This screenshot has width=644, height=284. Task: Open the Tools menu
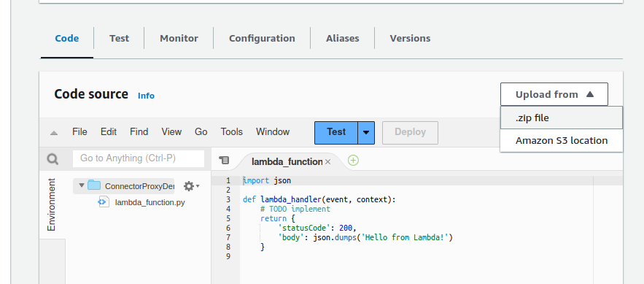pyautogui.click(x=232, y=132)
